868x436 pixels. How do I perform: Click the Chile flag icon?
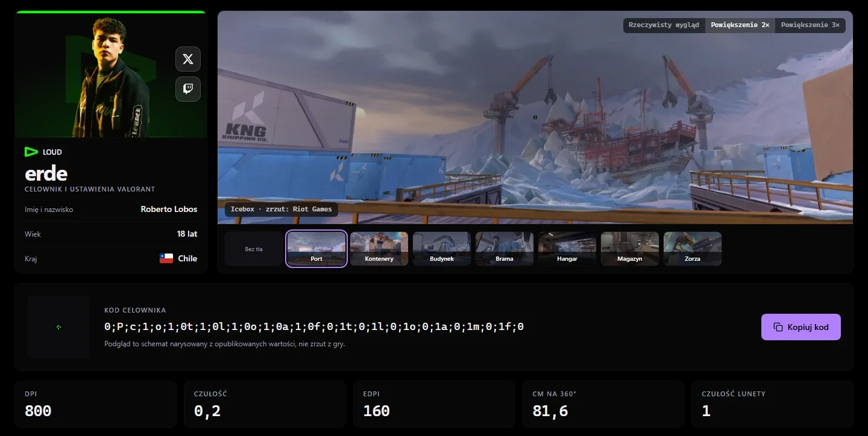click(166, 258)
